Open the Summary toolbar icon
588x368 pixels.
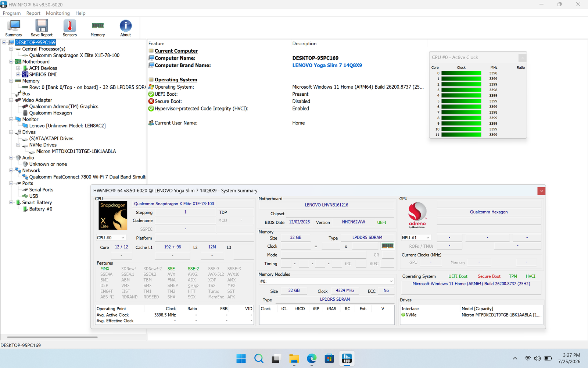14,28
